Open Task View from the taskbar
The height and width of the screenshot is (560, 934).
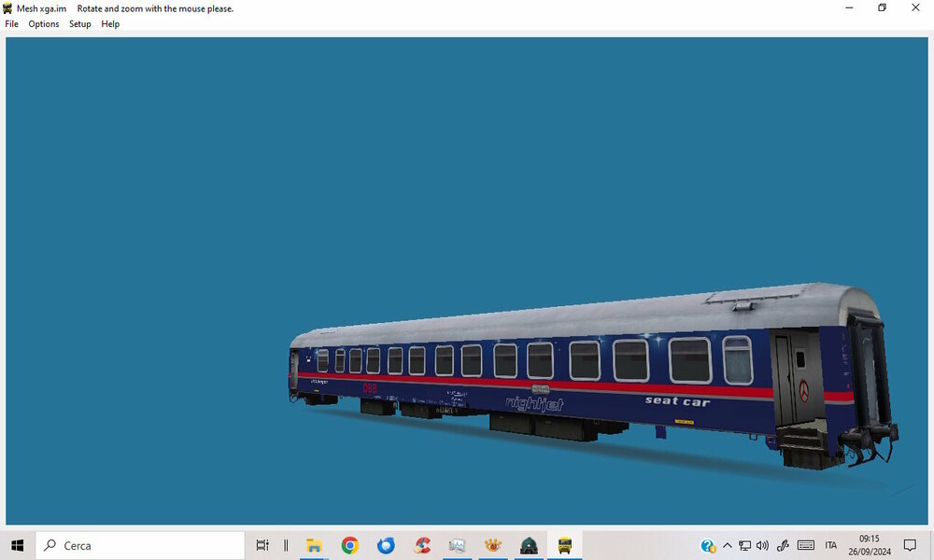[262, 545]
